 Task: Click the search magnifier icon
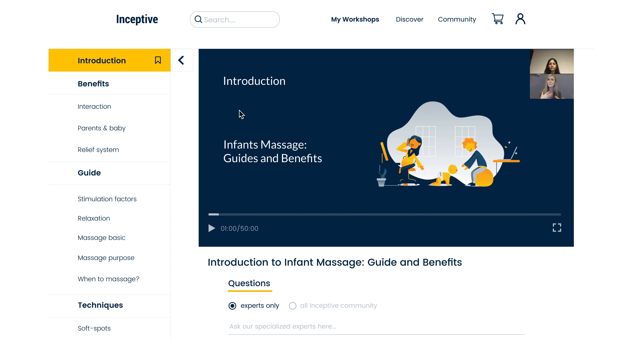198,19
